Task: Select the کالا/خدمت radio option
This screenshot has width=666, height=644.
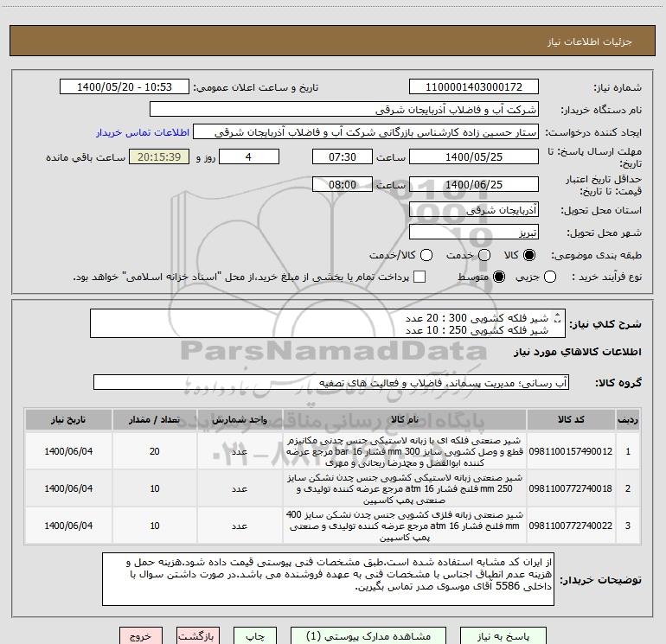Action: click(x=426, y=255)
